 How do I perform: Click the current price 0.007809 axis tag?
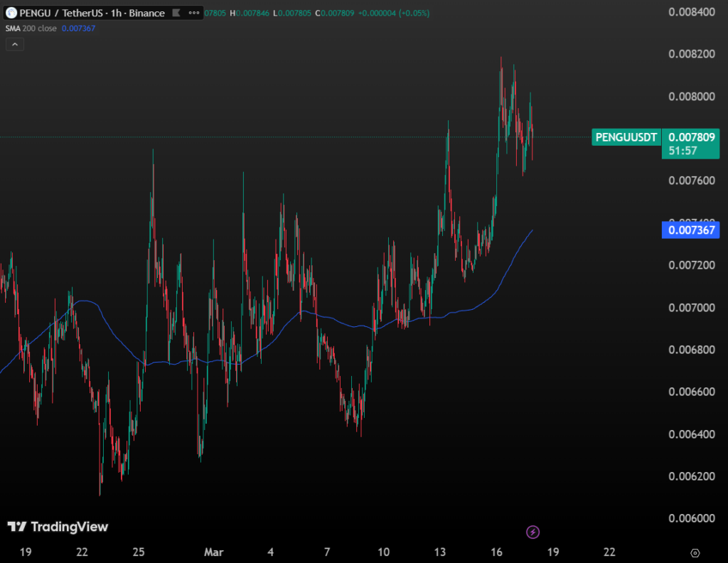[x=690, y=136]
